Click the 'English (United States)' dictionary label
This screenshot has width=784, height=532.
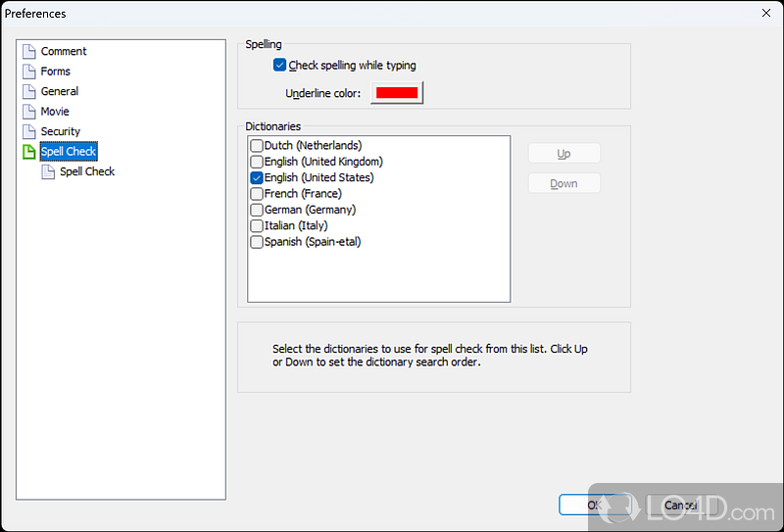coord(319,177)
